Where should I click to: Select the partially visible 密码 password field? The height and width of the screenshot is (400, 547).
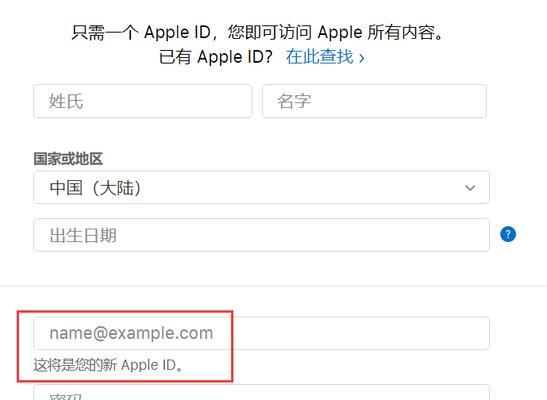[x=261, y=392]
